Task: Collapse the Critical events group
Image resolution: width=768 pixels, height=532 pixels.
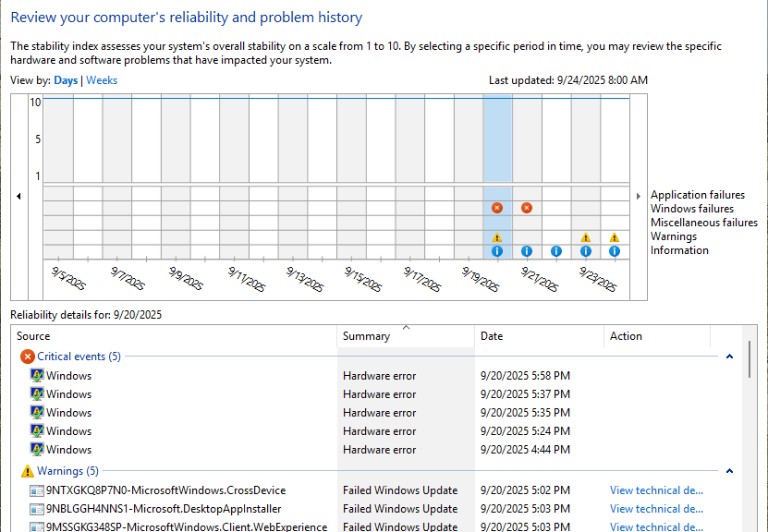Action: coord(729,357)
